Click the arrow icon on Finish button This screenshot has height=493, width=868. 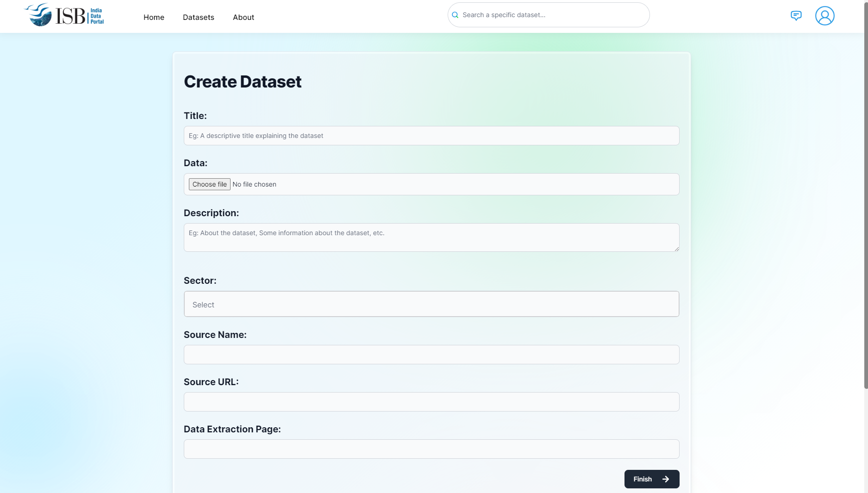(666, 479)
